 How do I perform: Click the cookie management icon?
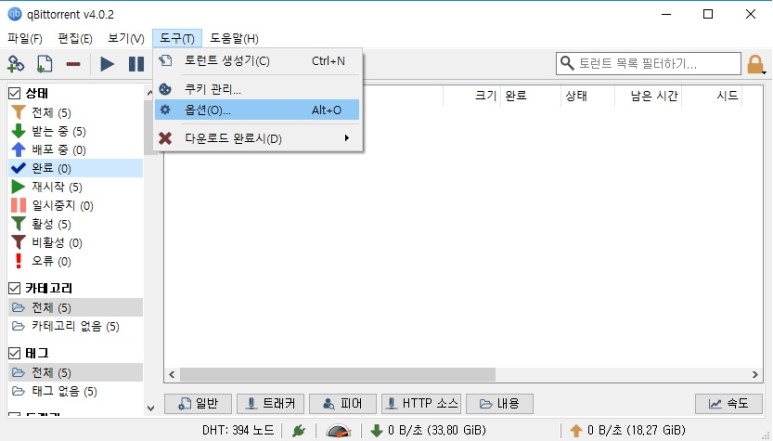tap(165, 89)
